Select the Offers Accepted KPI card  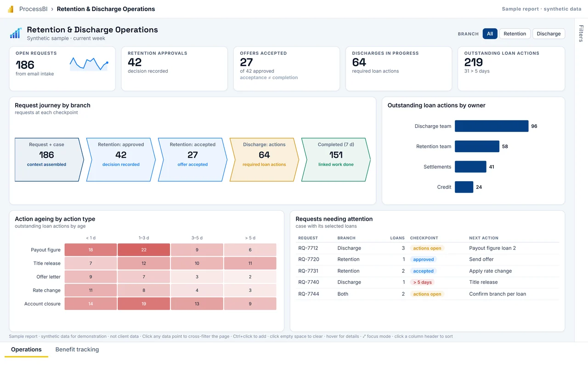pos(287,69)
